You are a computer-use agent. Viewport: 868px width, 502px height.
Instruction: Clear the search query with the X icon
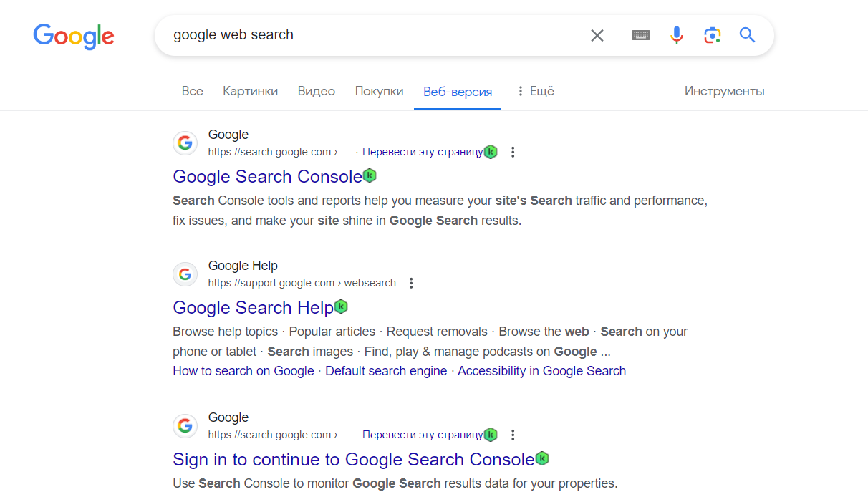(597, 35)
